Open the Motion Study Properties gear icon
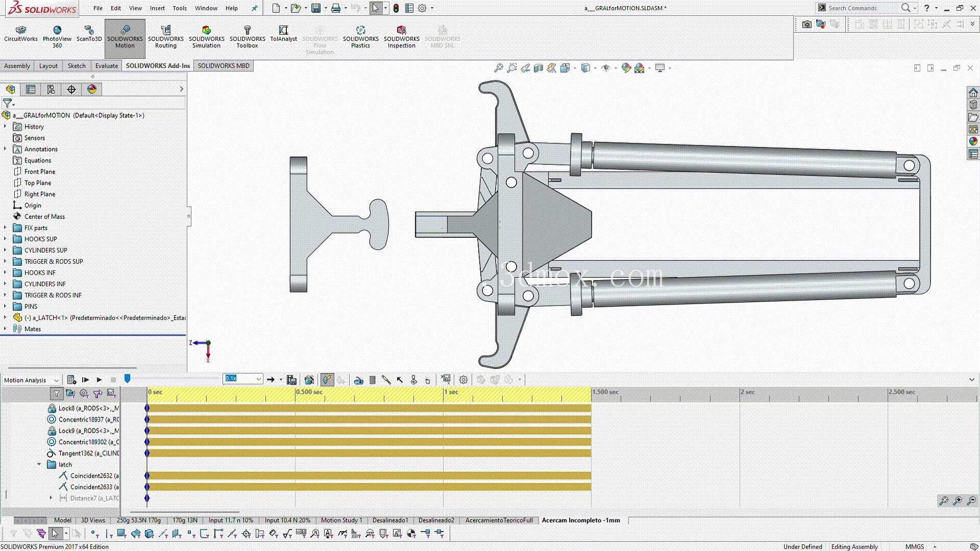980x551 pixels. click(x=463, y=380)
